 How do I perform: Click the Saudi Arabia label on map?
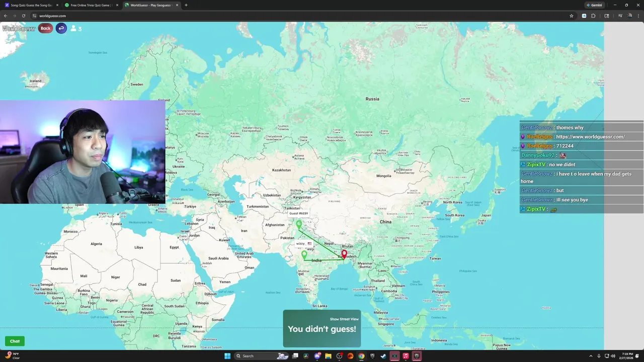[x=218, y=258]
